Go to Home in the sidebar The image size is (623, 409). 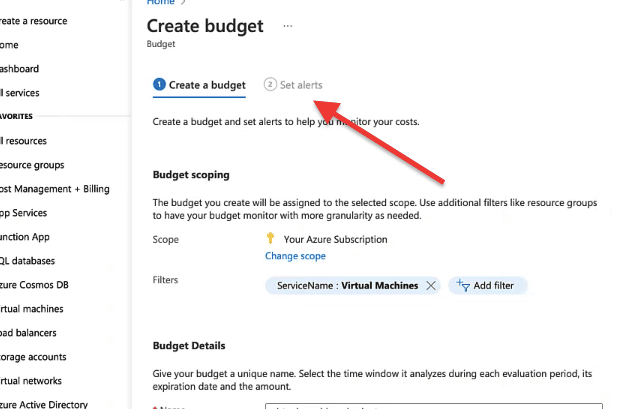(9, 45)
